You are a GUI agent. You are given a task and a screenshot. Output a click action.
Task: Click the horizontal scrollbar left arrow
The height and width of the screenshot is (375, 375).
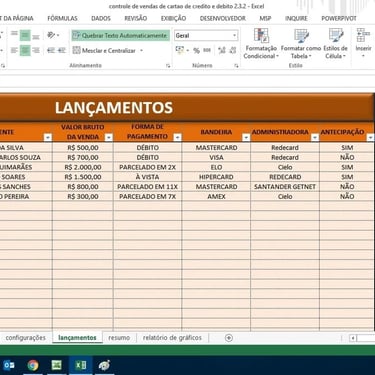click(353, 338)
